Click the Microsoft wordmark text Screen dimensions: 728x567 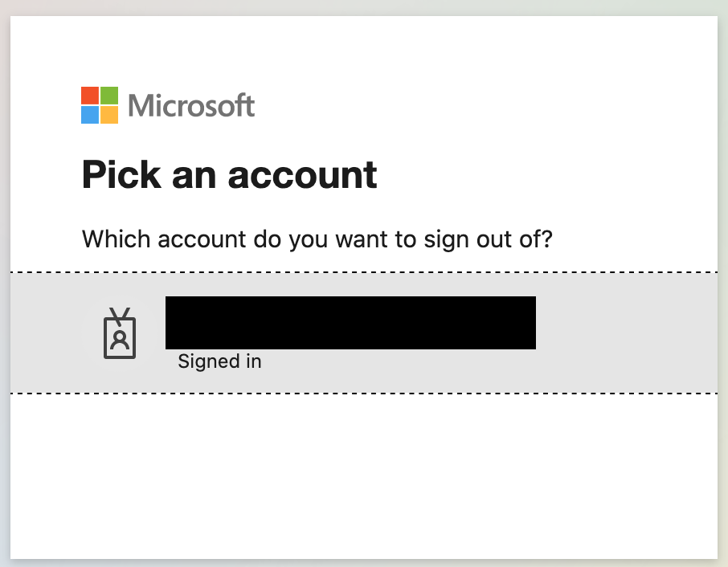[x=191, y=105]
